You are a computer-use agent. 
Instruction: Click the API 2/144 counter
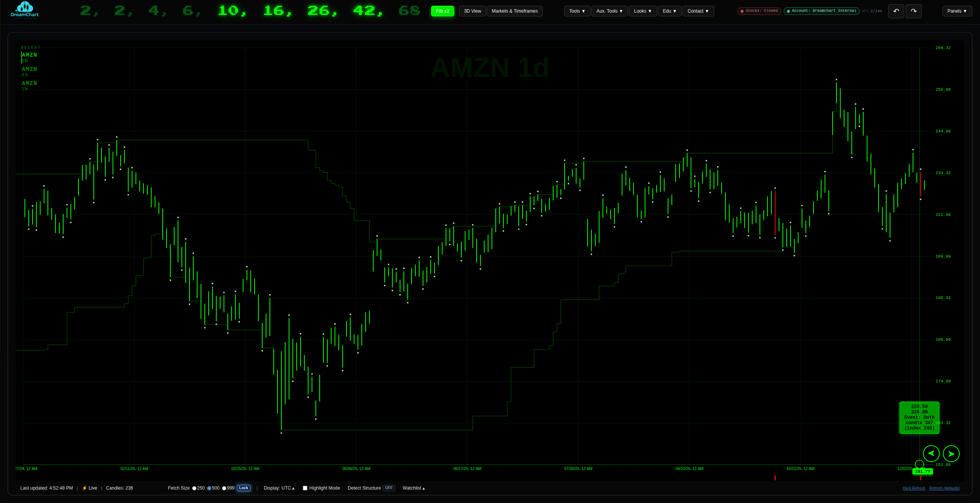[872, 11]
